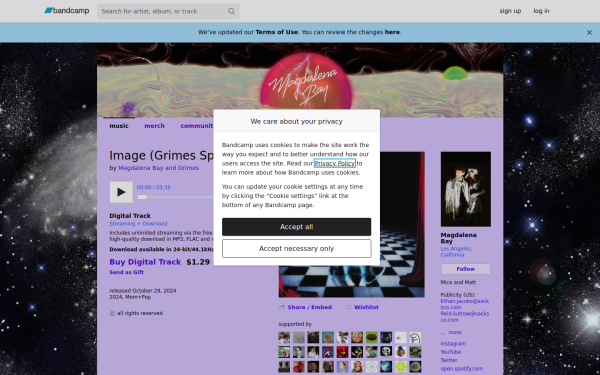Image resolution: width=600 pixels, height=375 pixels.
Task: Click the released October 29, 2024 text
Action: click(143, 291)
